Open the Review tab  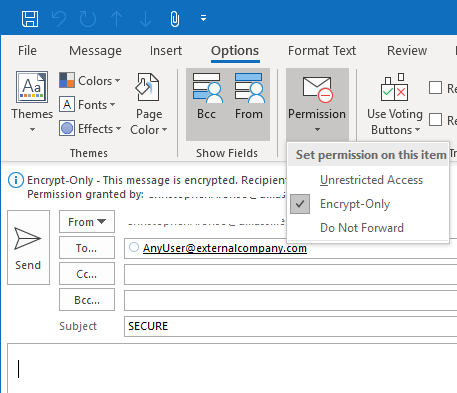[407, 51]
